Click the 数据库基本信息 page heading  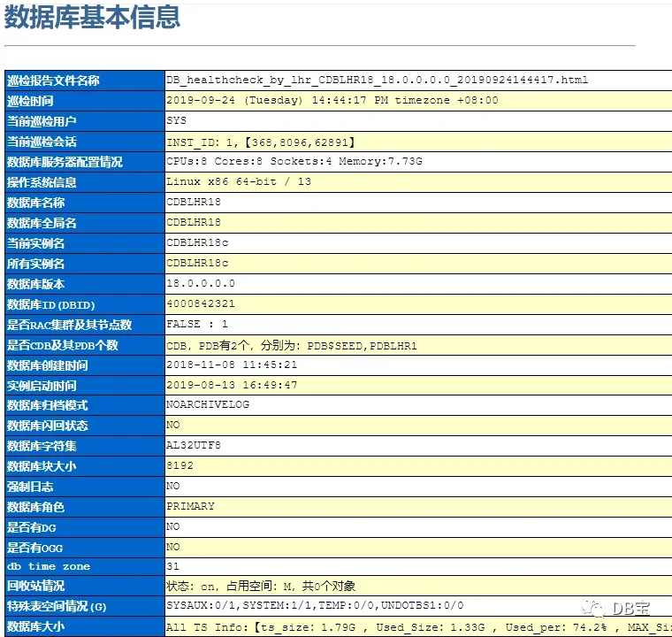[92, 18]
